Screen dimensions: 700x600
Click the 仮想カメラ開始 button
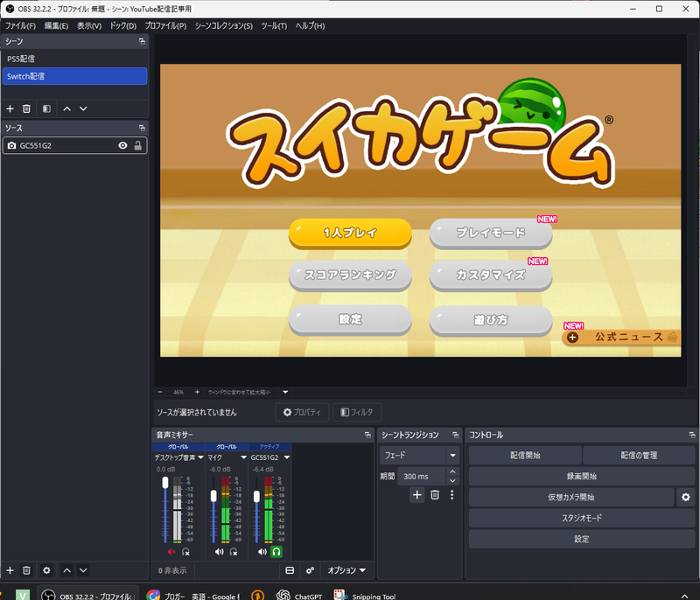pyautogui.click(x=571, y=497)
